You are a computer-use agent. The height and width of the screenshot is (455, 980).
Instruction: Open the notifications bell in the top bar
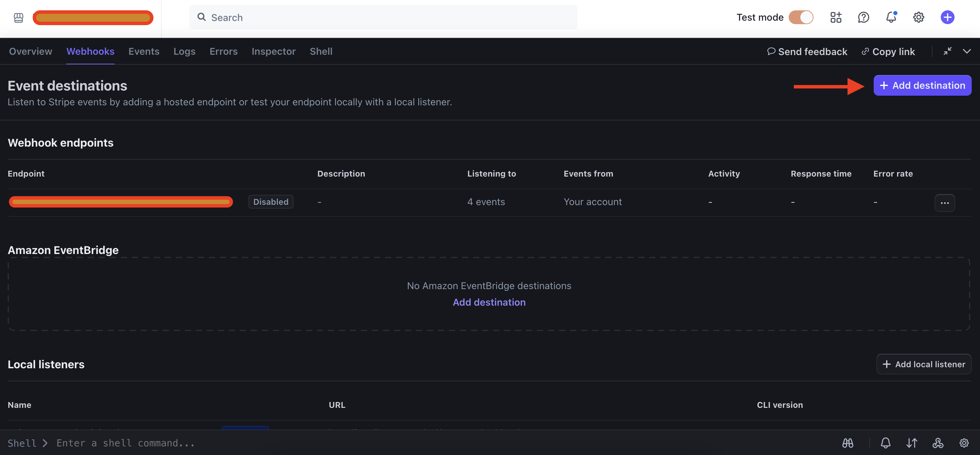pos(891,17)
